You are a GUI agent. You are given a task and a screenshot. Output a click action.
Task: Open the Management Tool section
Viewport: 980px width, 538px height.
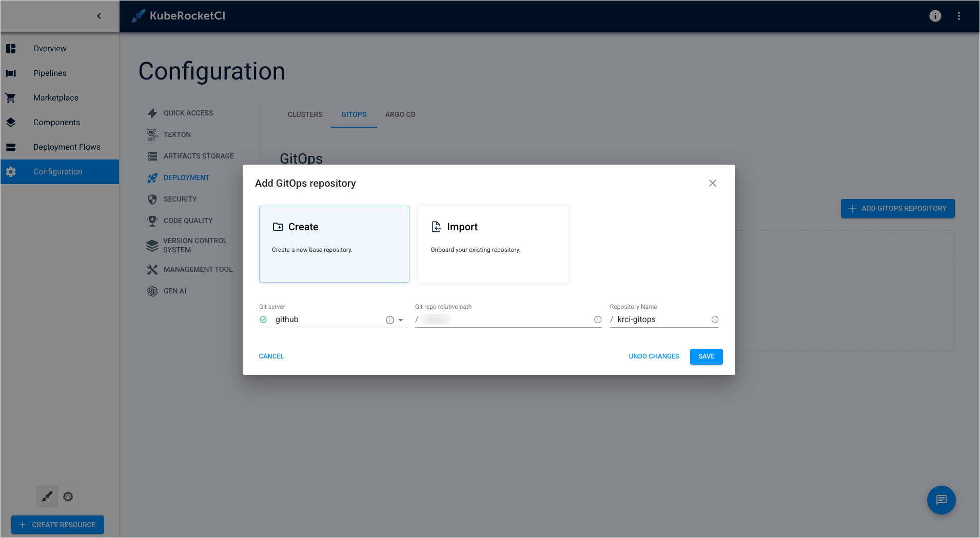pyautogui.click(x=198, y=269)
